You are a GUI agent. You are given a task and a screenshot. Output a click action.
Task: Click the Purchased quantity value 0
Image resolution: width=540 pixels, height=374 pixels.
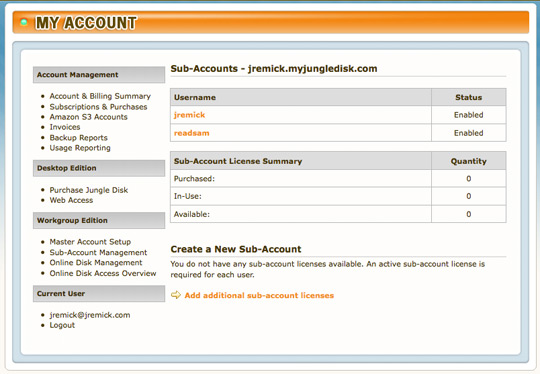coord(468,179)
